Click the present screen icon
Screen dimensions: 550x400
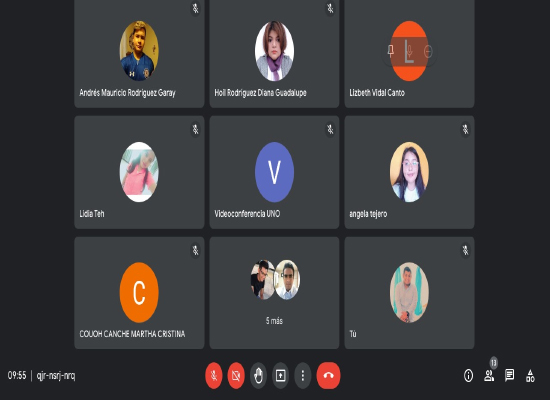click(x=281, y=375)
